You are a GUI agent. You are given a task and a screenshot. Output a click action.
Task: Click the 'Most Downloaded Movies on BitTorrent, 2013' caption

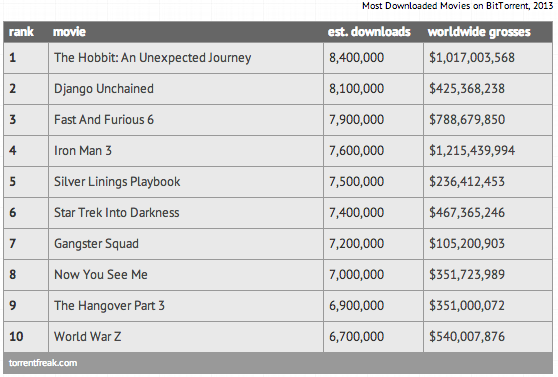458,6
